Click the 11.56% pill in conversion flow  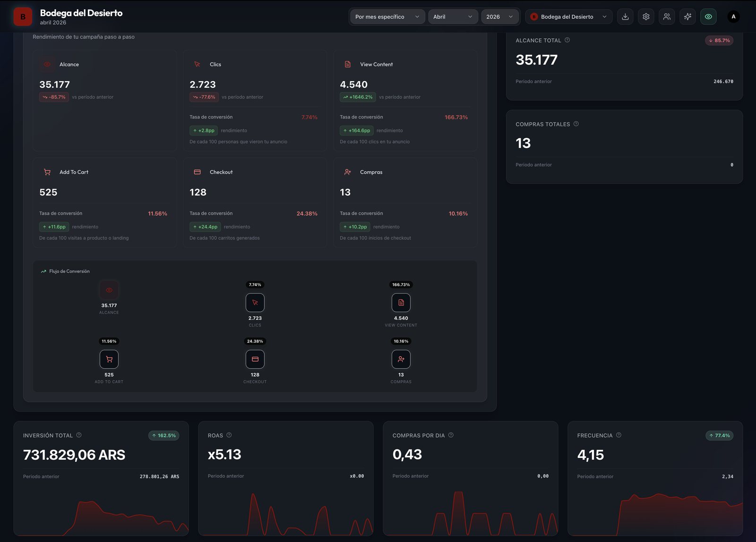[109, 341]
